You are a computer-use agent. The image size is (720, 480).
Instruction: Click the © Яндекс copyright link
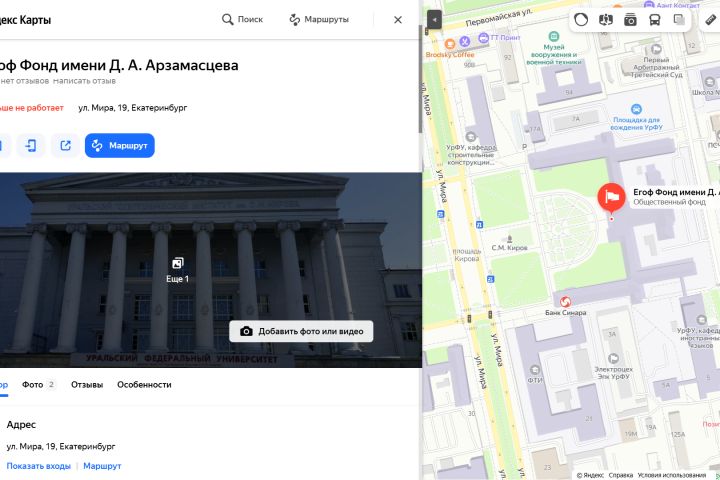click(590, 475)
